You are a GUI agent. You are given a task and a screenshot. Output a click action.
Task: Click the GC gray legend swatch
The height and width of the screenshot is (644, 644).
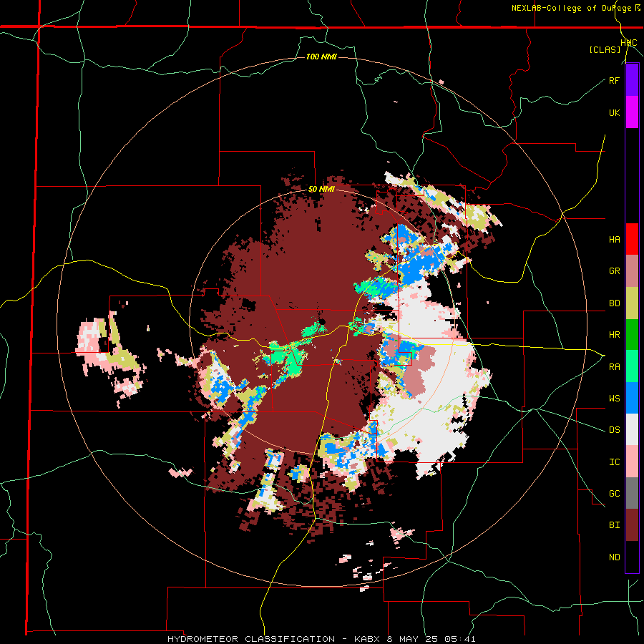632,493
